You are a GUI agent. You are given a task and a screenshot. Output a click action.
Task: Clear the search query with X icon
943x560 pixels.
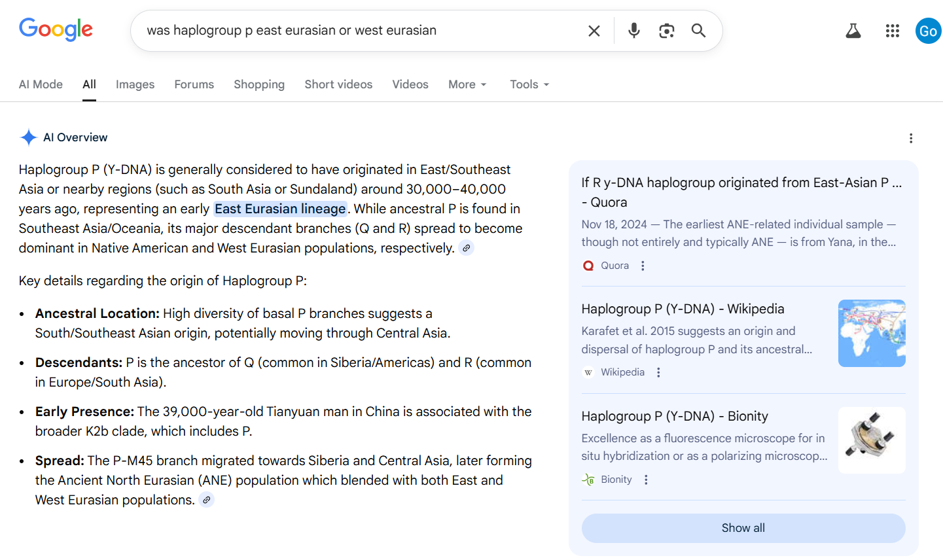click(594, 31)
